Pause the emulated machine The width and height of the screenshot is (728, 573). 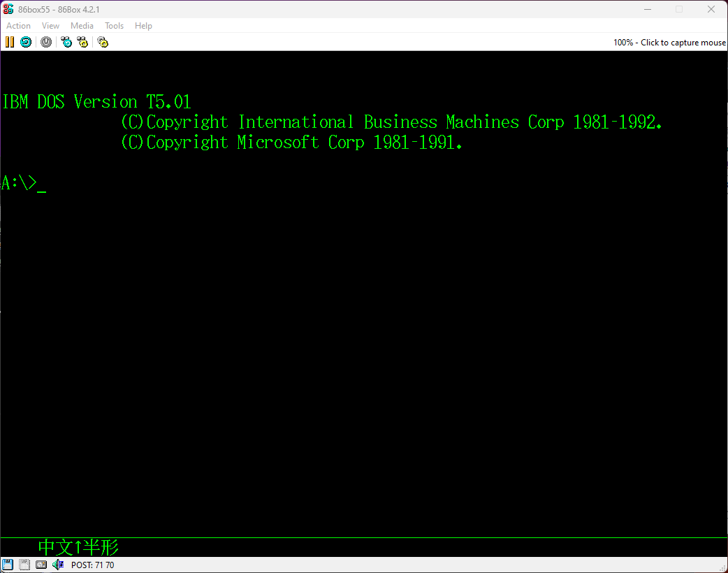(x=9, y=42)
